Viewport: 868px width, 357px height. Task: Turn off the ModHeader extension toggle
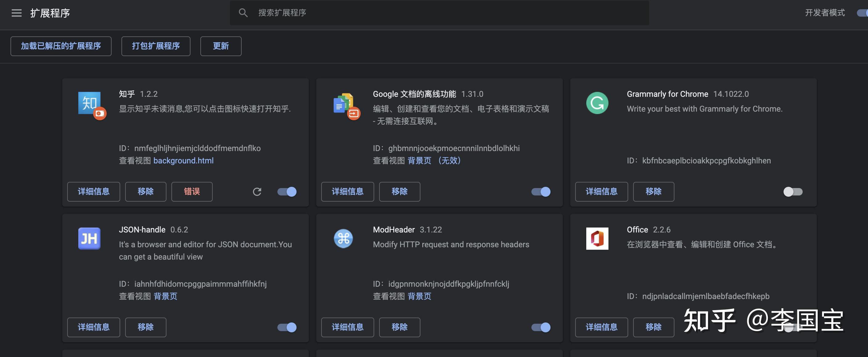tap(541, 327)
